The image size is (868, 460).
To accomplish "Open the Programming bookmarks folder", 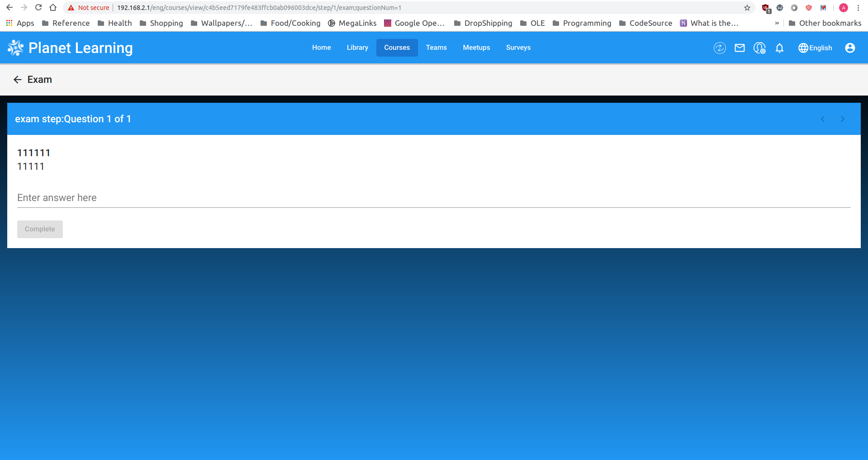I will 582,23.
